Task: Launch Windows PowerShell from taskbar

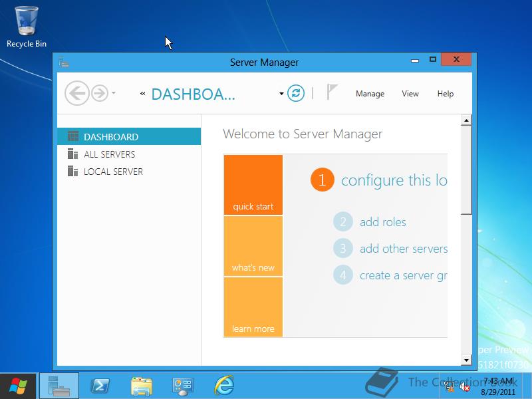Action: click(100, 386)
